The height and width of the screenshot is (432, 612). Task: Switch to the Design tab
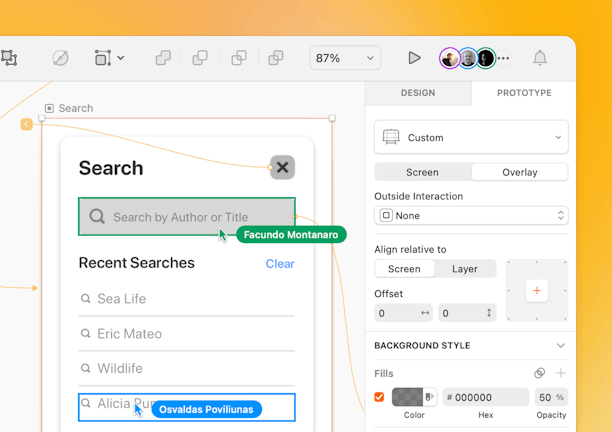(418, 93)
